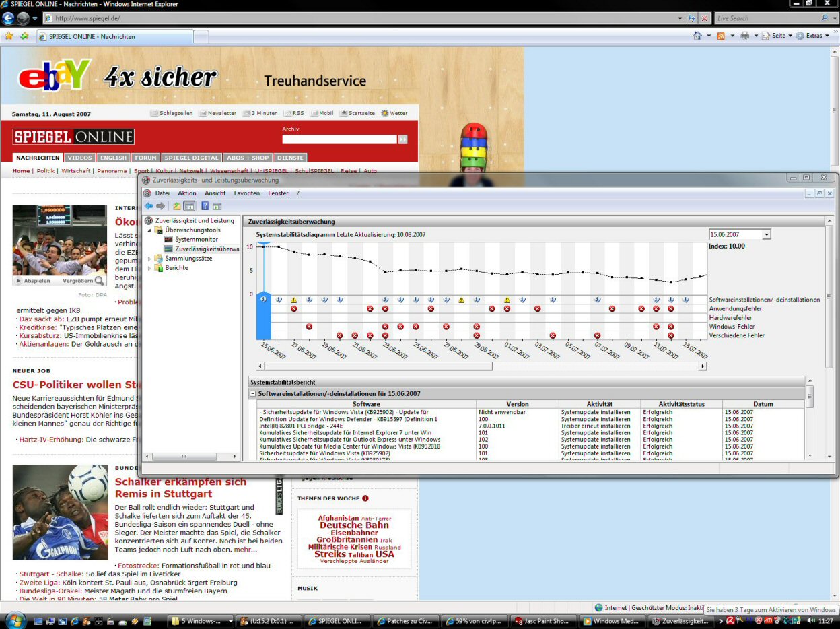The image size is (840, 629).
Task: Open the FORUM tab on Spiegel Online
Action: (145, 158)
